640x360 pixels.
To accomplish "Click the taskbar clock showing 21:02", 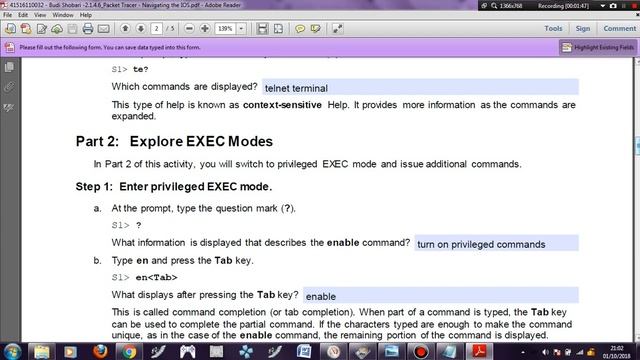I will 617,352.
